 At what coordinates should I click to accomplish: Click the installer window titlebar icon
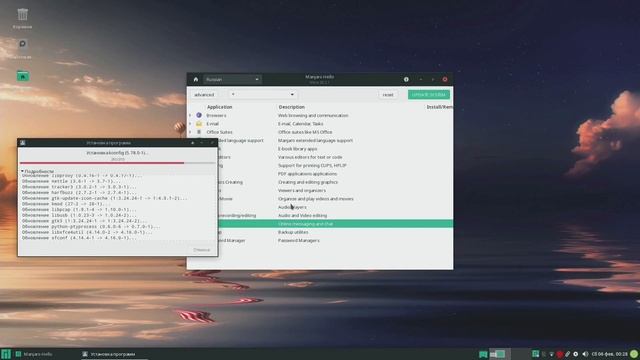tap(23, 143)
